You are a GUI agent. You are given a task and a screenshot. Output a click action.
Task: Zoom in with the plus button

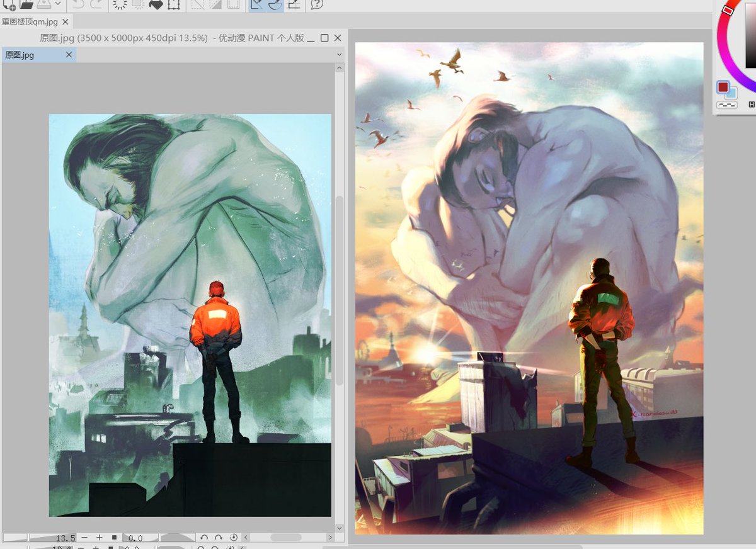tap(100, 538)
